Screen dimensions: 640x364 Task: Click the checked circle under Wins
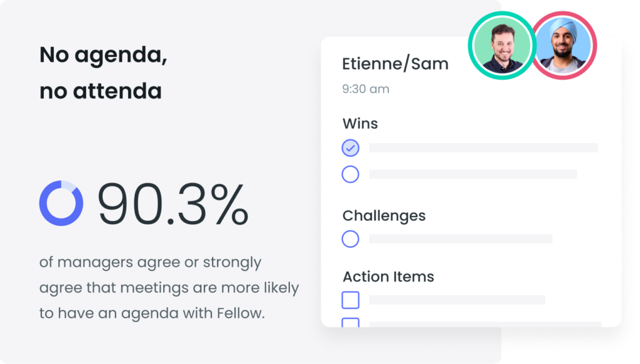(x=350, y=148)
